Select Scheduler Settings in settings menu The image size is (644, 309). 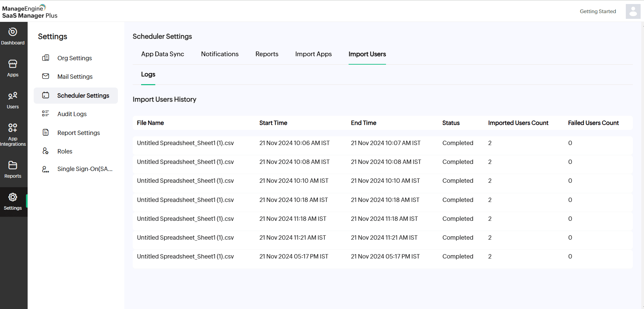pos(83,96)
